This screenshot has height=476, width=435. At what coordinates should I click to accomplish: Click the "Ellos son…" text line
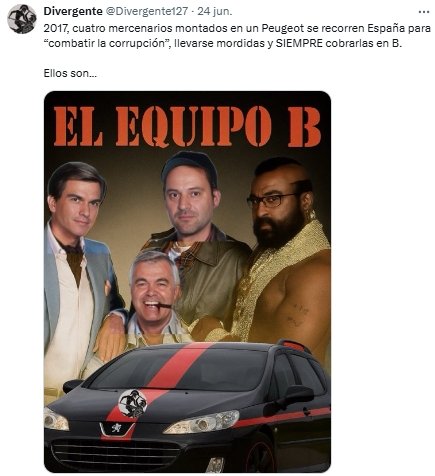click(70, 73)
